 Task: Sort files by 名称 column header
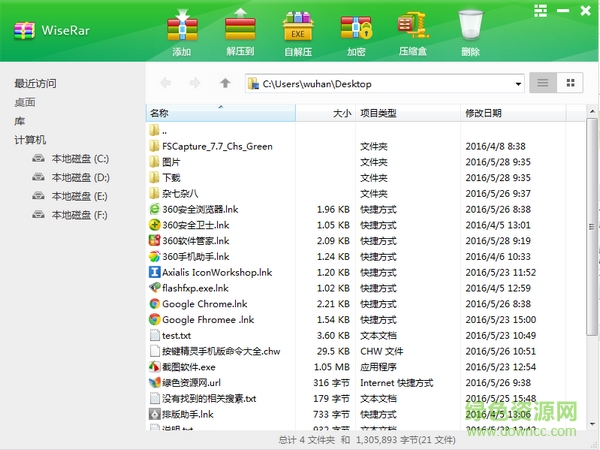(x=159, y=113)
